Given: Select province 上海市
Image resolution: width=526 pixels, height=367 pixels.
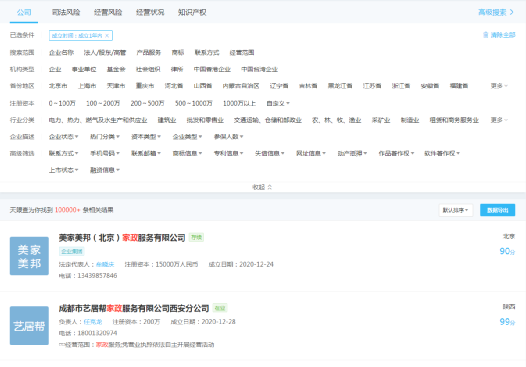Looking at the screenshot, I should click(87, 86).
